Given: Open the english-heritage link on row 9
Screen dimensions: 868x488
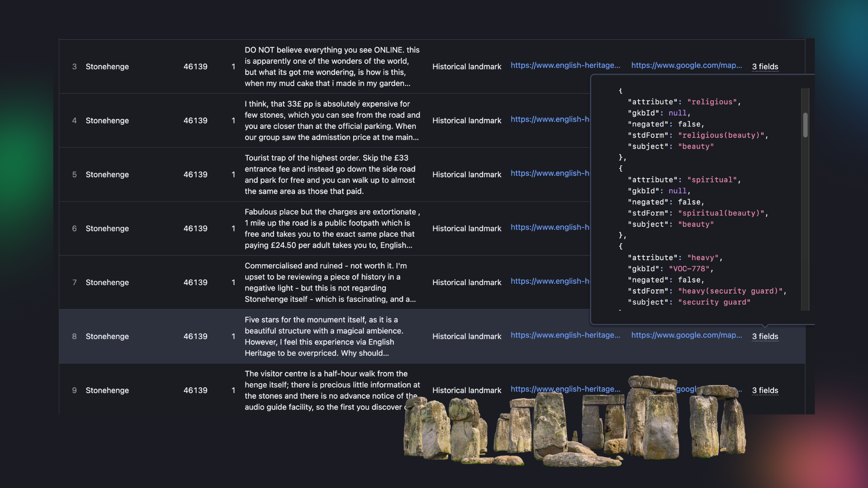Looking at the screenshot, I should tap(566, 389).
